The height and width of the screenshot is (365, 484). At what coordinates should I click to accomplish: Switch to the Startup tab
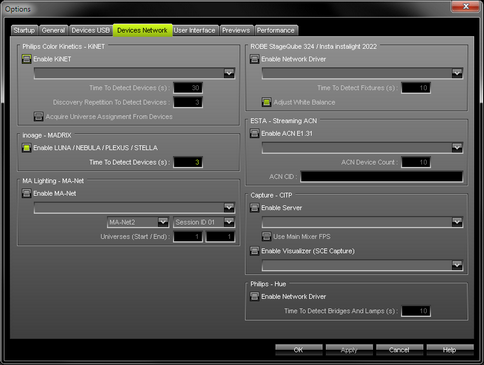coord(24,30)
